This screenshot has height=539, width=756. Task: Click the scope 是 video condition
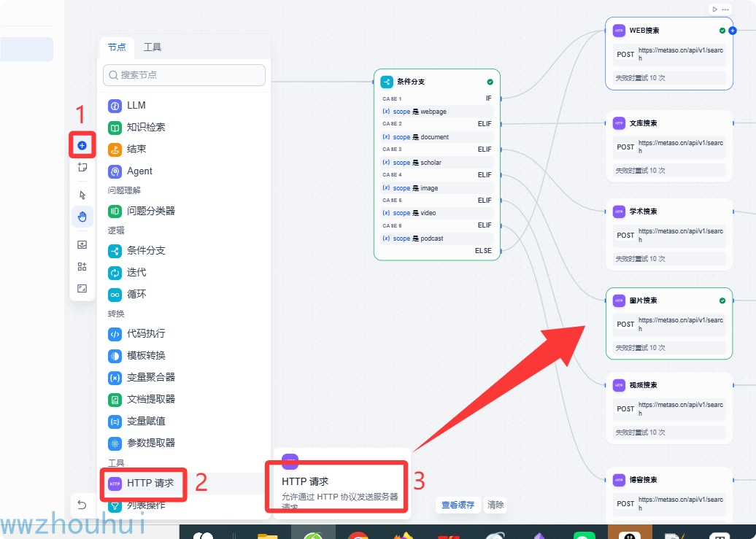[x=437, y=213]
